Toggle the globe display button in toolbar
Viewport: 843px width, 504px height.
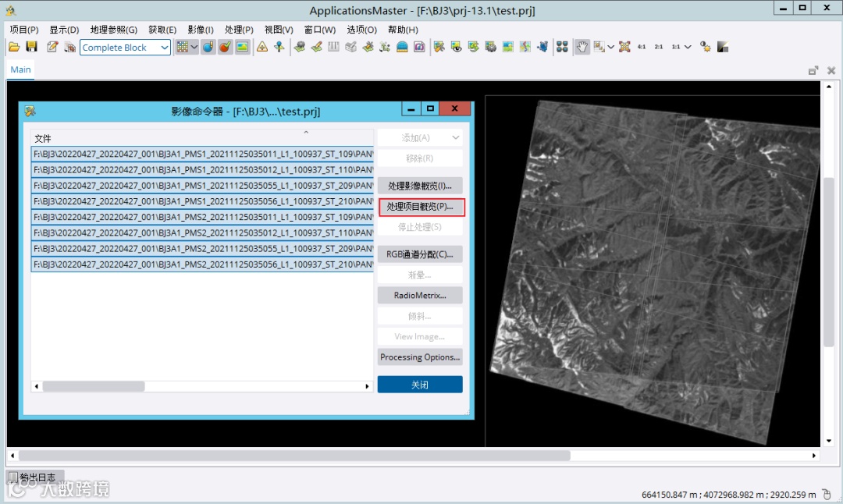coord(208,47)
